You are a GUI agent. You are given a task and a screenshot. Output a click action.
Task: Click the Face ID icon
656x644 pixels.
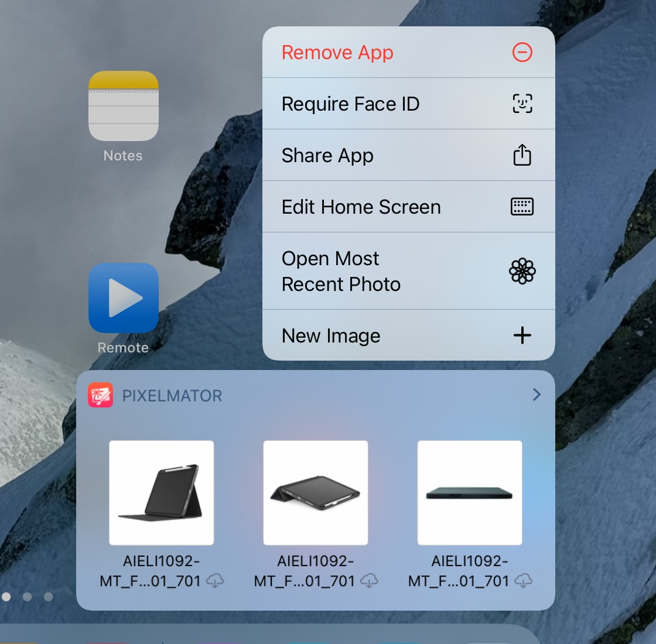522,104
